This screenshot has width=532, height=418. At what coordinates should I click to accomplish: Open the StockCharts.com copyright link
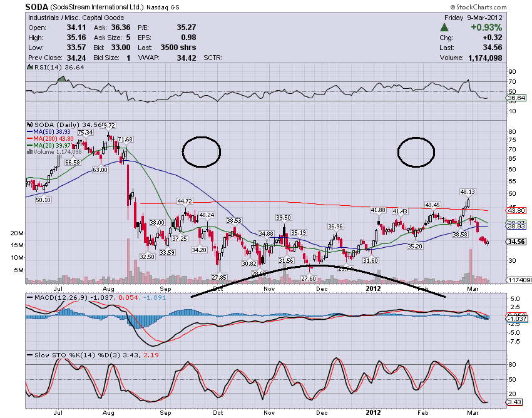pos(478,7)
